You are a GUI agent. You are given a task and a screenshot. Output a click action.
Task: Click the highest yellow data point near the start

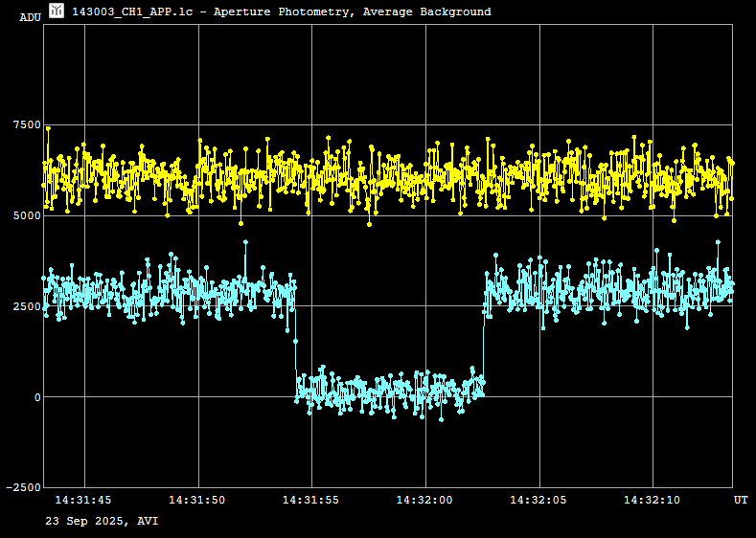tap(48, 128)
